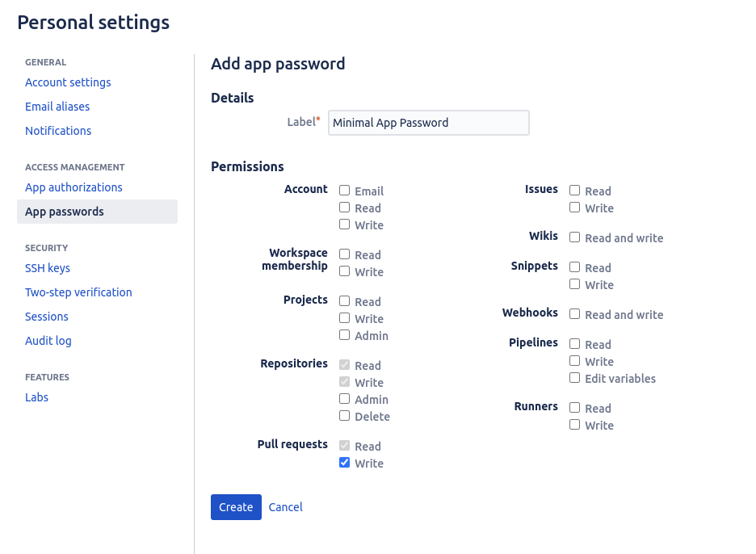756x554 pixels.
Task: View the Audit log
Action: 48,340
